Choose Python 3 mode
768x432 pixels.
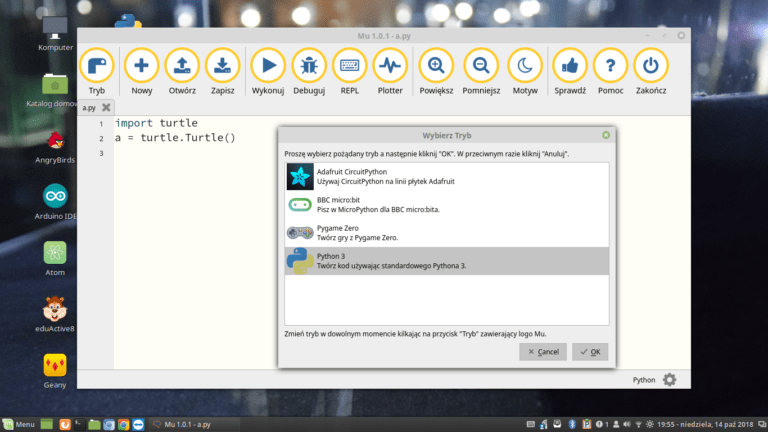tap(447, 261)
